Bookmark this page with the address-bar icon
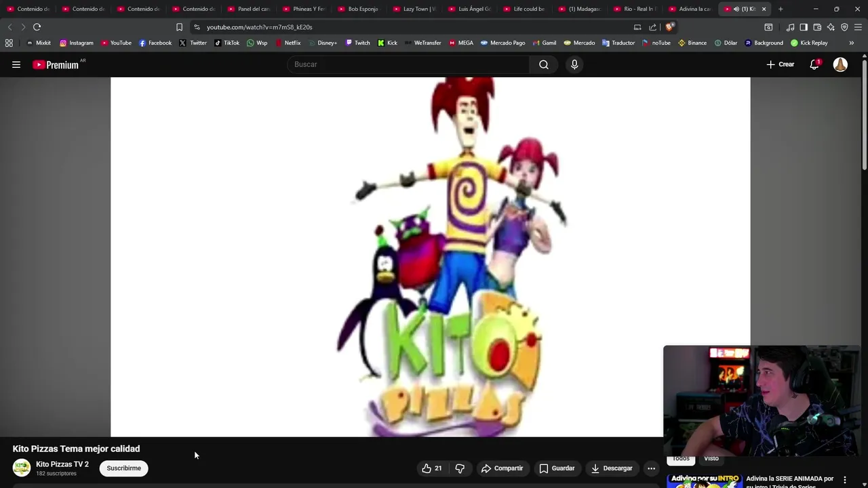 [x=179, y=27]
